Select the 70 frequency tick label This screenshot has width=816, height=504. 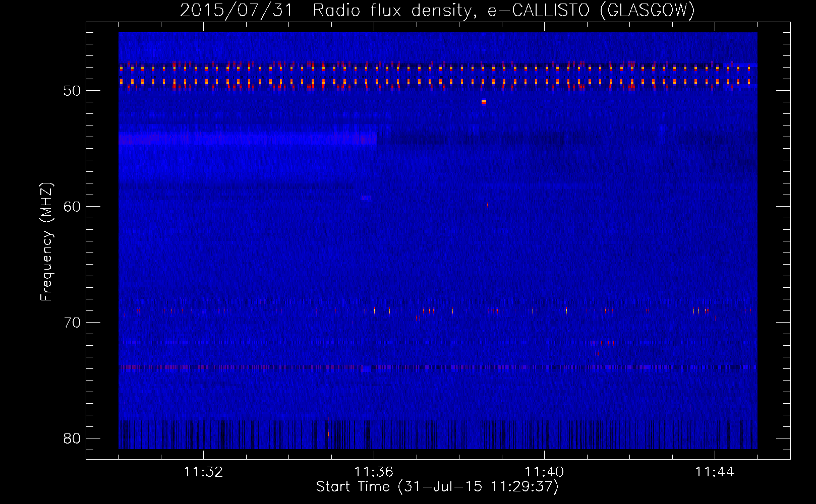(72, 323)
